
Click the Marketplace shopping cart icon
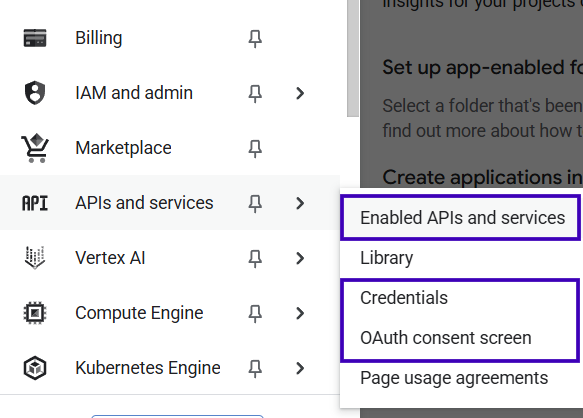click(35, 148)
